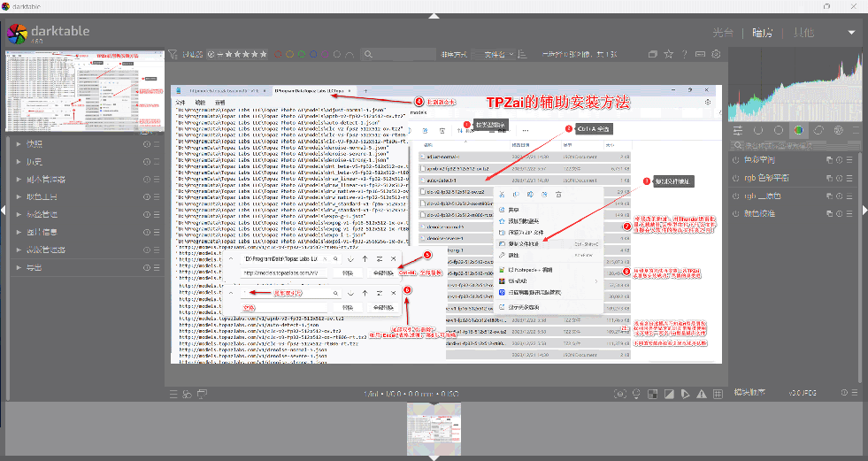Open the filter icon in the top bar
The width and height of the screenshot is (868, 461).
point(173,54)
